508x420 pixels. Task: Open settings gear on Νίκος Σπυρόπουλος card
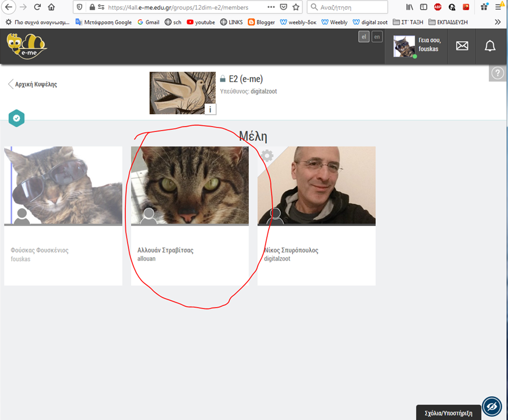[x=267, y=156]
